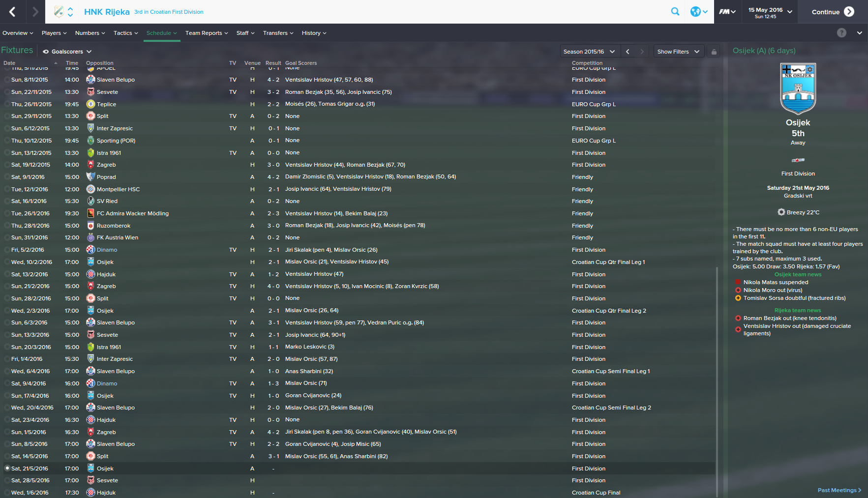
Task: Click the back navigation arrow
Action: click(13, 12)
